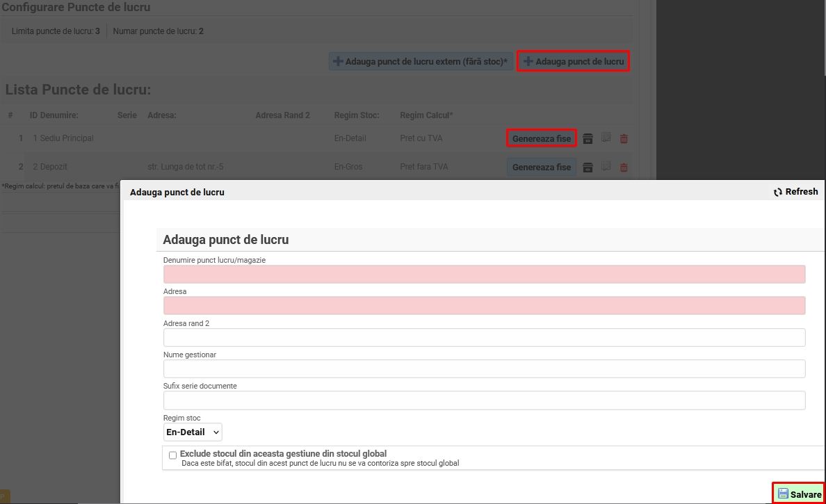The width and height of the screenshot is (826, 504).
Task: Click archive box icon in Depozit row
Action: [588, 167]
